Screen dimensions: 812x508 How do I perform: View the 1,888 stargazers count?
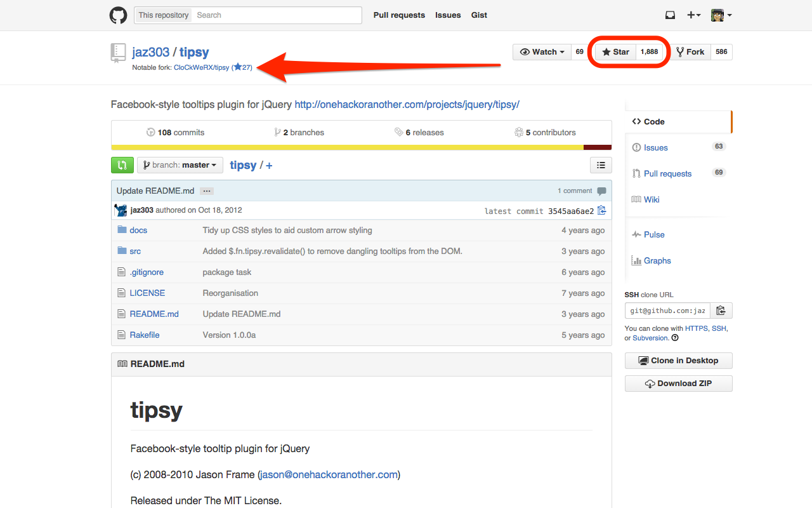(x=649, y=52)
